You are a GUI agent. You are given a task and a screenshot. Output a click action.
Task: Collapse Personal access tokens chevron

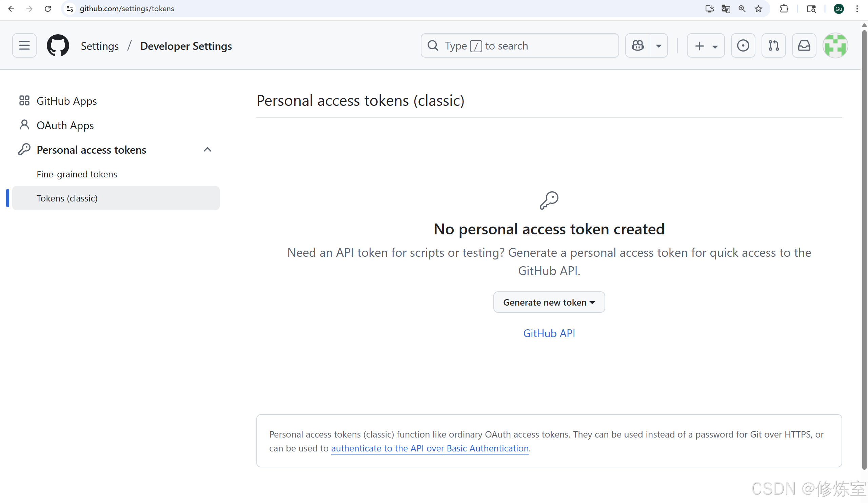pos(208,150)
